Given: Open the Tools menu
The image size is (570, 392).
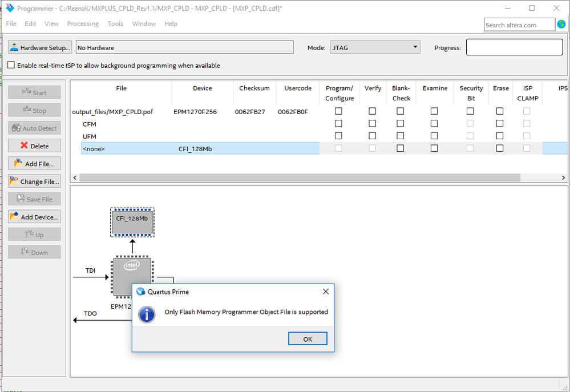Looking at the screenshot, I should coord(115,24).
